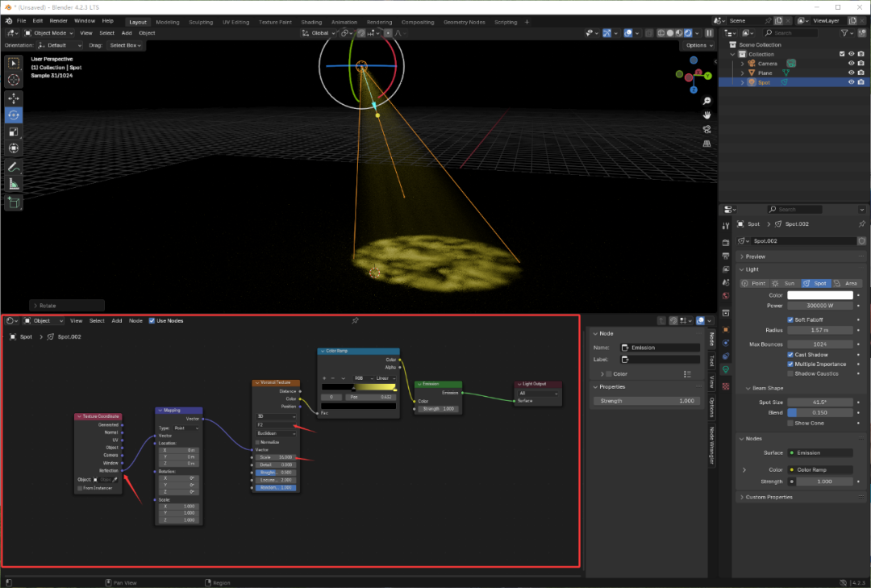Open the World properties tab

click(726, 296)
